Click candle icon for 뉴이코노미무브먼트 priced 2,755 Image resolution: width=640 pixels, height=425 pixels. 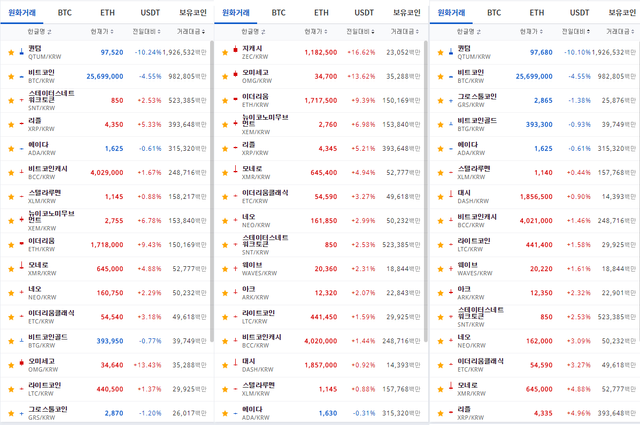(x=22, y=220)
